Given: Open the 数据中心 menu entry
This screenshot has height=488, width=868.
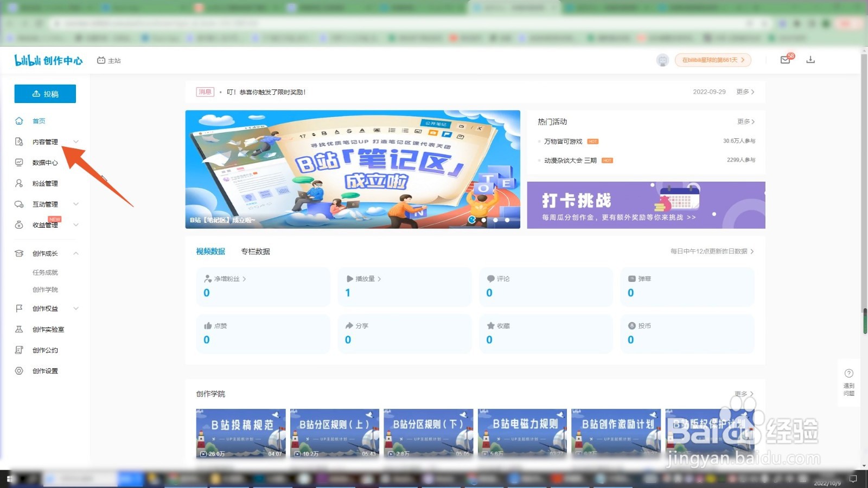Looking at the screenshot, I should tap(45, 162).
